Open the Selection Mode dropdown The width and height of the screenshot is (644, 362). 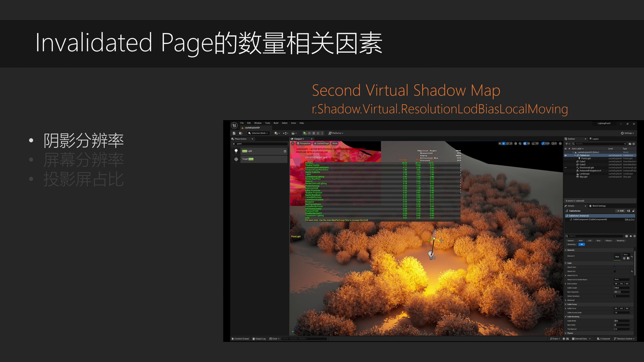pos(258,133)
